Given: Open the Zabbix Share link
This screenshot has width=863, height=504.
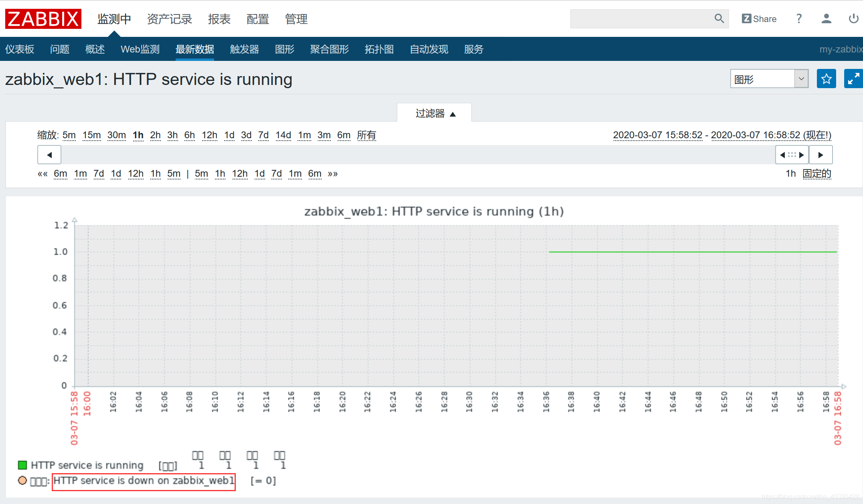Looking at the screenshot, I should tap(759, 19).
